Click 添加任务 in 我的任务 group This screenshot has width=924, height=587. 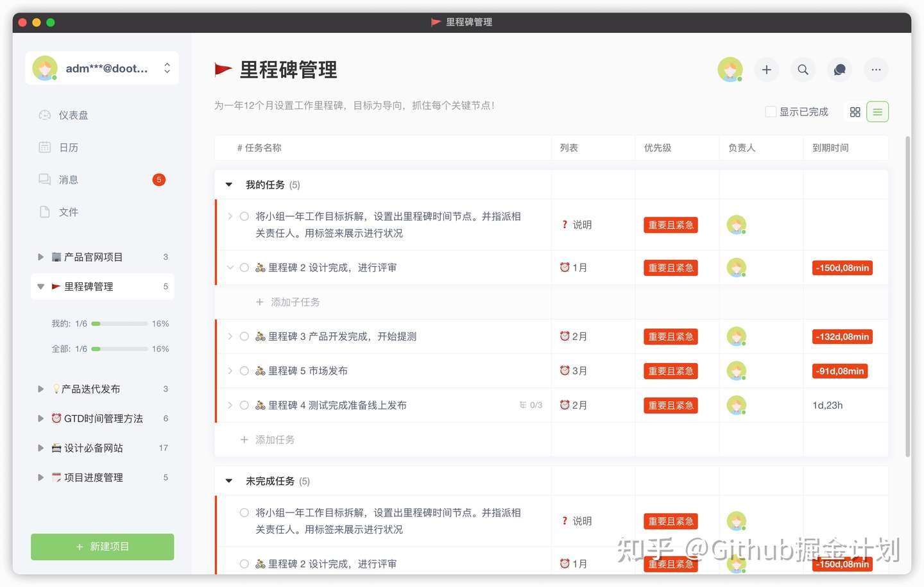click(268, 440)
